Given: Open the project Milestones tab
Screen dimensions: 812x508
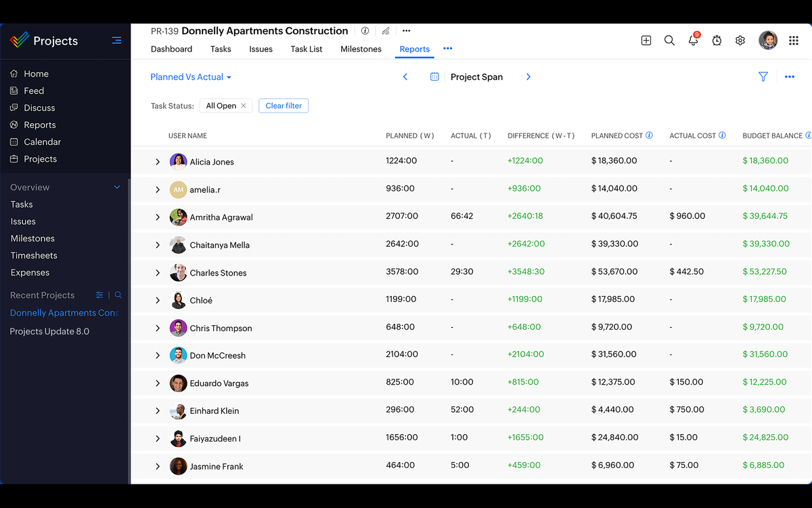Looking at the screenshot, I should coord(361,49).
